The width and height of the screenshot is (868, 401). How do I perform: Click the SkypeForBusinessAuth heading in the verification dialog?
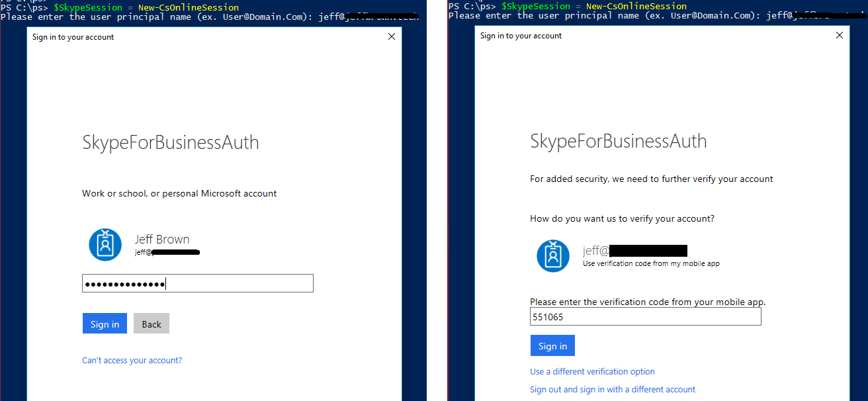tap(619, 141)
